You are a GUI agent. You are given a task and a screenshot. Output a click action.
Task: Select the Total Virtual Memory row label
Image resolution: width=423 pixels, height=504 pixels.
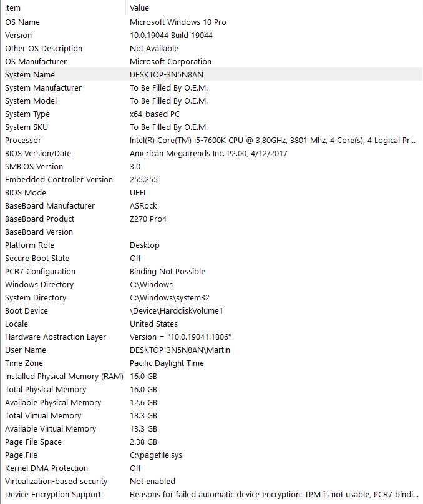(43, 416)
